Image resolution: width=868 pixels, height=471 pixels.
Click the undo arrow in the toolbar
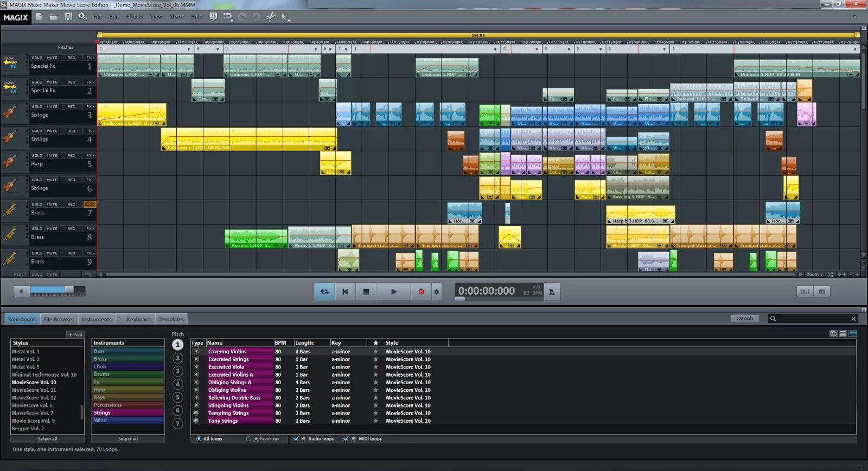(x=256, y=17)
